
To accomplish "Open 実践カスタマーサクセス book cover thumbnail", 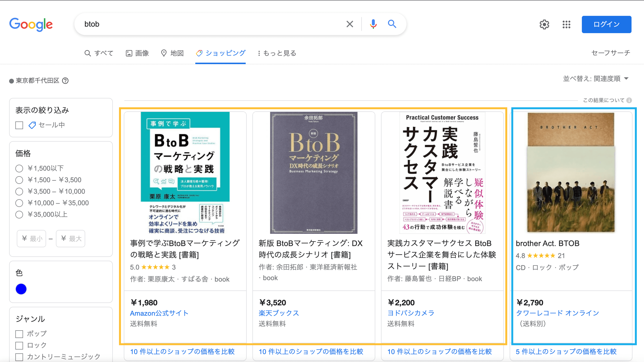I will [x=442, y=173].
